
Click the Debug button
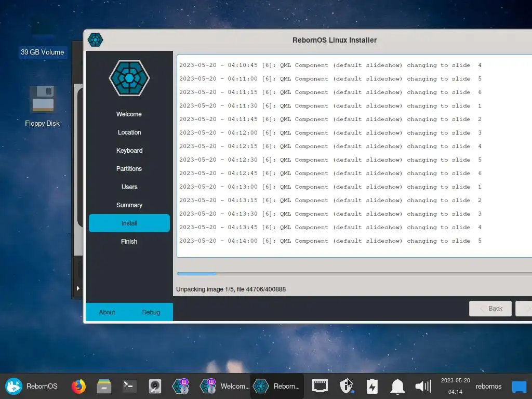coord(151,312)
